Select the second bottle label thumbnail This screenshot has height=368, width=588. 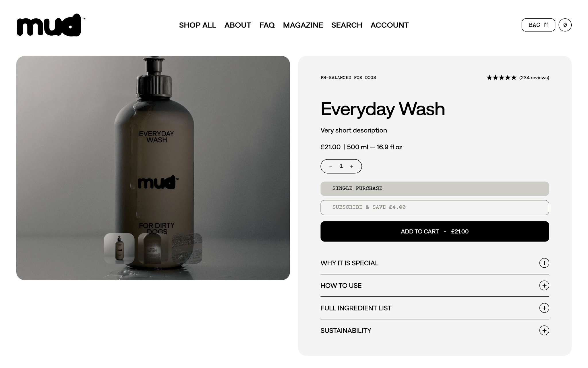153,248
